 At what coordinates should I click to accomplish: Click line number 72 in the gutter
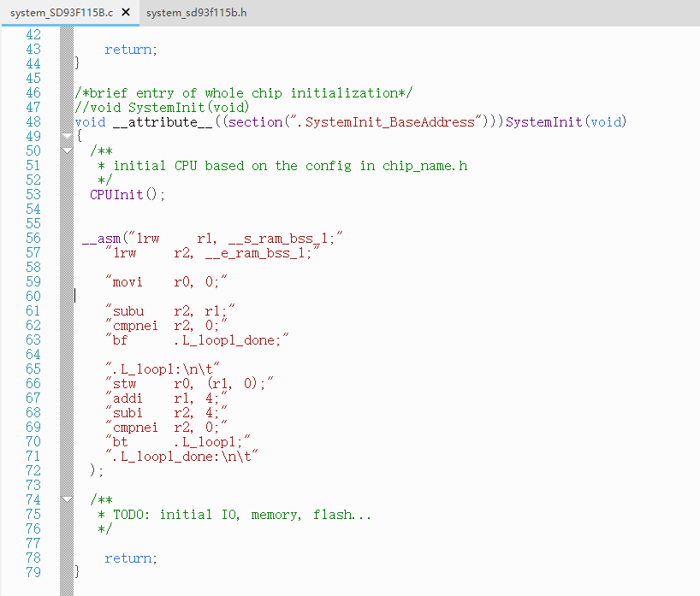[33, 470]
